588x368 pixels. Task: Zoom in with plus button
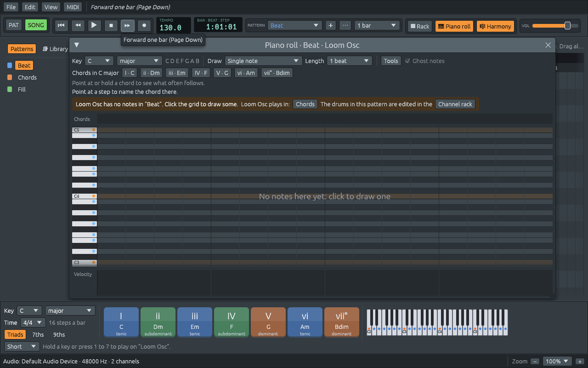click(x=580, y=362)
